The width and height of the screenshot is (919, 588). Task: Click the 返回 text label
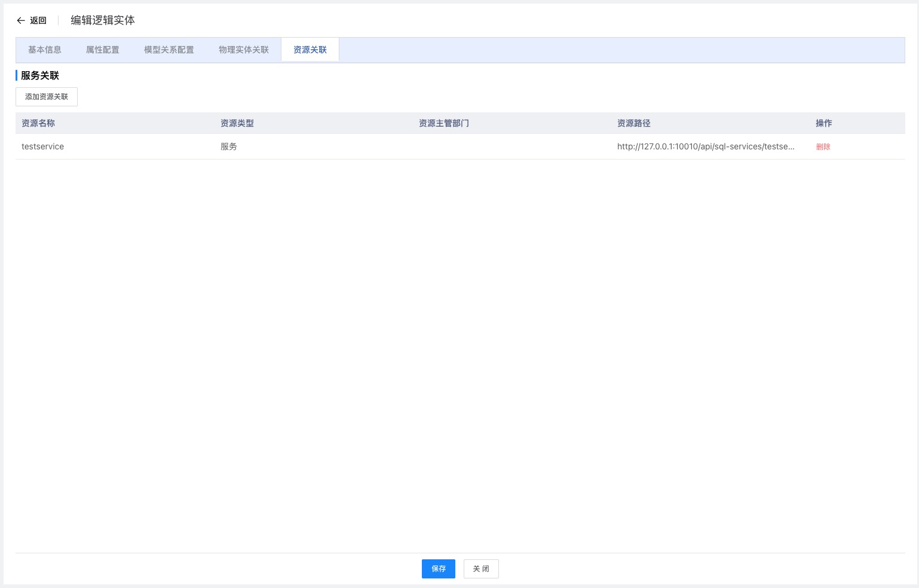[x=38, y=20]
